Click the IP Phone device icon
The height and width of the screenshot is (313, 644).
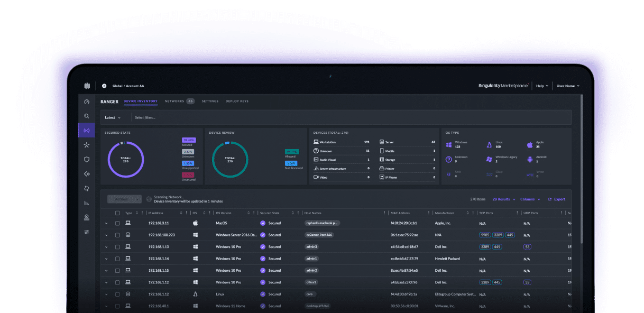click(382, 177)
